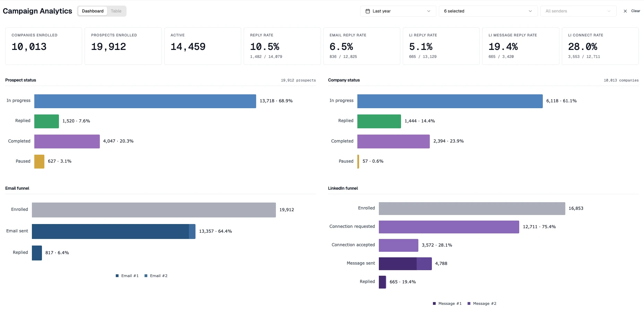Click the 12,711 · 75.4% value label

click(539, 227)
